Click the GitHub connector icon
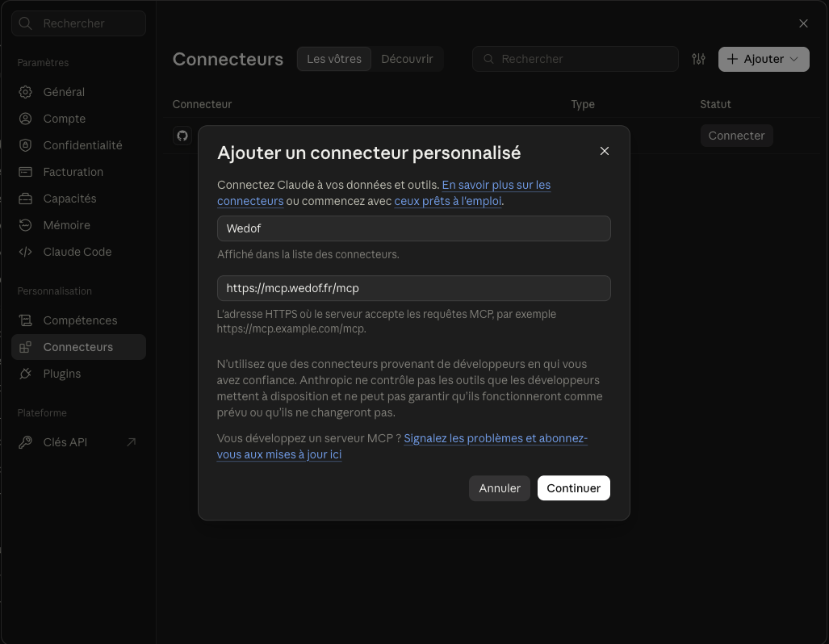This screenshot has height=644, width=829. (182, 136)
